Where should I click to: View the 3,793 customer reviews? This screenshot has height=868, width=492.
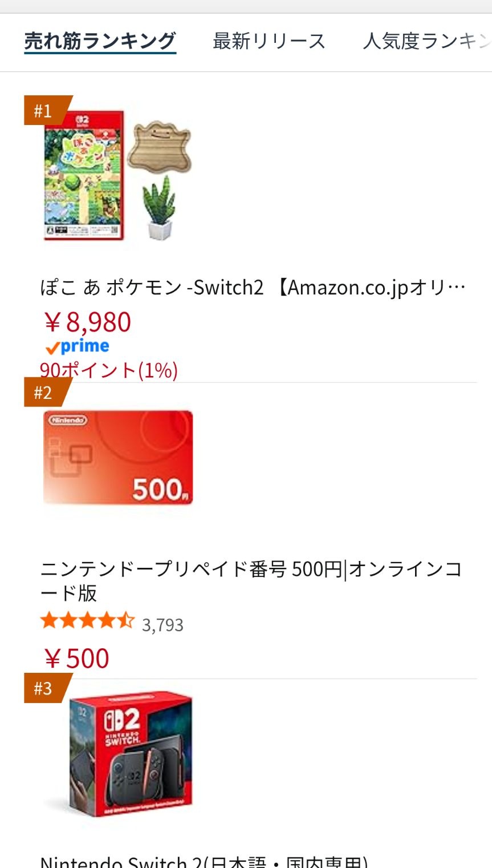tap(162, 625)
